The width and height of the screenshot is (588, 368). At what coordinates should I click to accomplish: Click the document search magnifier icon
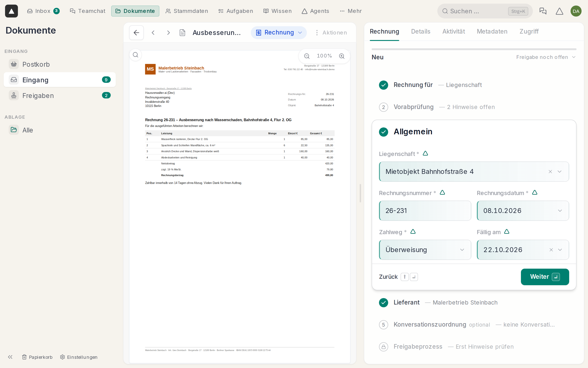[136, 55]
